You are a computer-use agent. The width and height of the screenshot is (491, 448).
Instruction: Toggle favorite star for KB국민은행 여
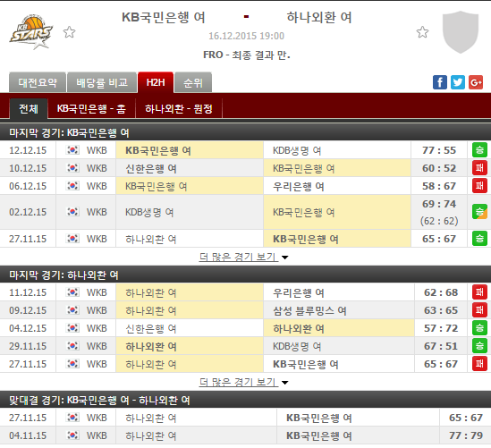point(69,32)
